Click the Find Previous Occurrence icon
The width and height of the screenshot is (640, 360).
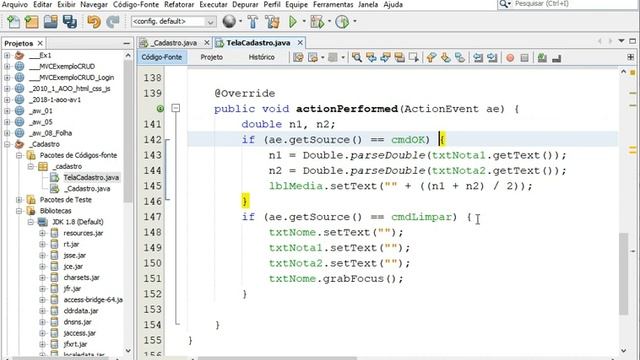pyautogui.click(x=371, y=58)
